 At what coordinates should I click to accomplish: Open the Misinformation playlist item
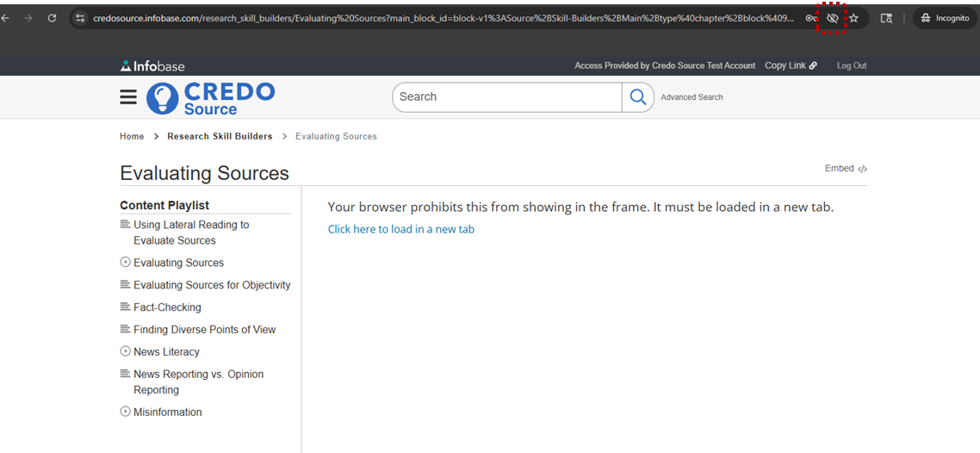[168, 413]
